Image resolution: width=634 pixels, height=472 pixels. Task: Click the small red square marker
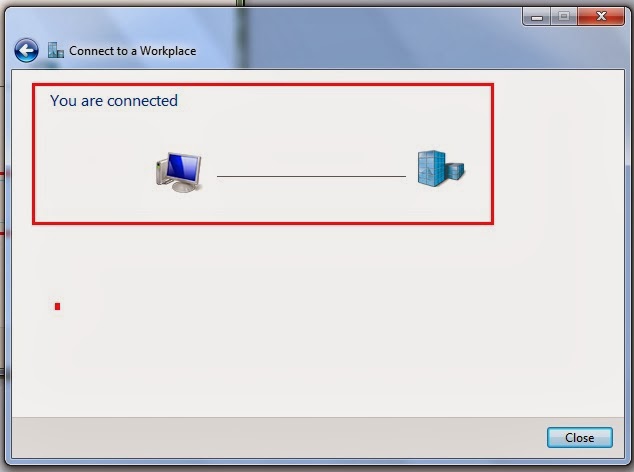click(57, 307)
